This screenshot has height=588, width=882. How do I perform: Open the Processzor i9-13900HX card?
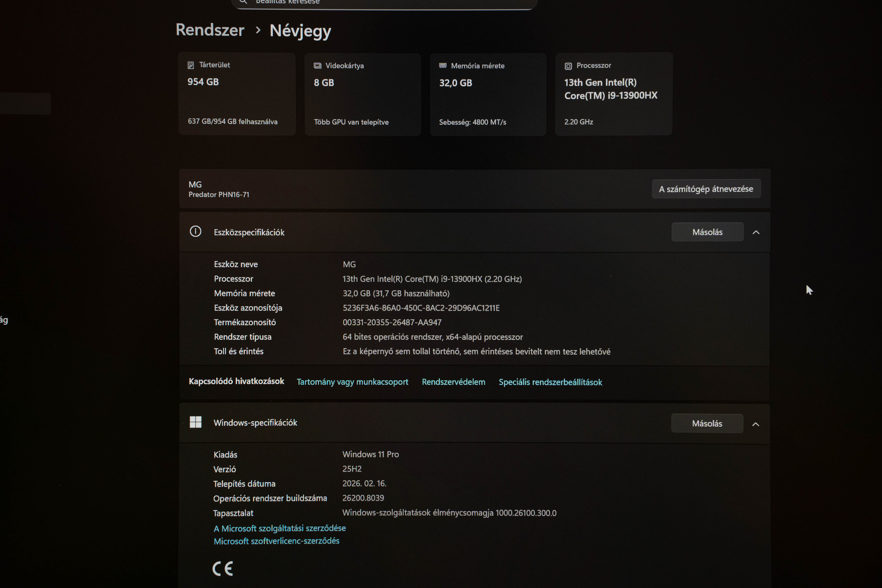click(613, 94)
